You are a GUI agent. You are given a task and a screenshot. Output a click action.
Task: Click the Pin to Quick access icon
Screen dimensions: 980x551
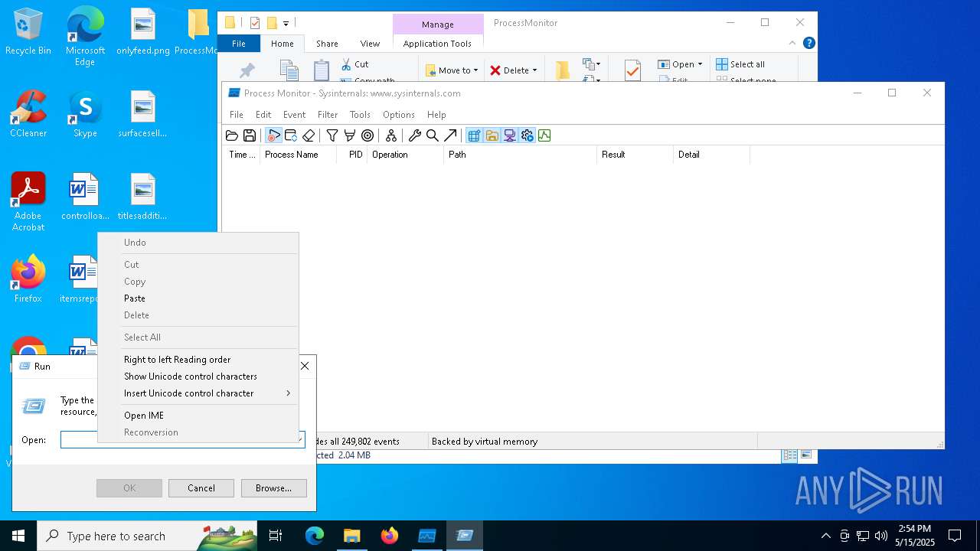pyautogui.click(x=247, y=70)
